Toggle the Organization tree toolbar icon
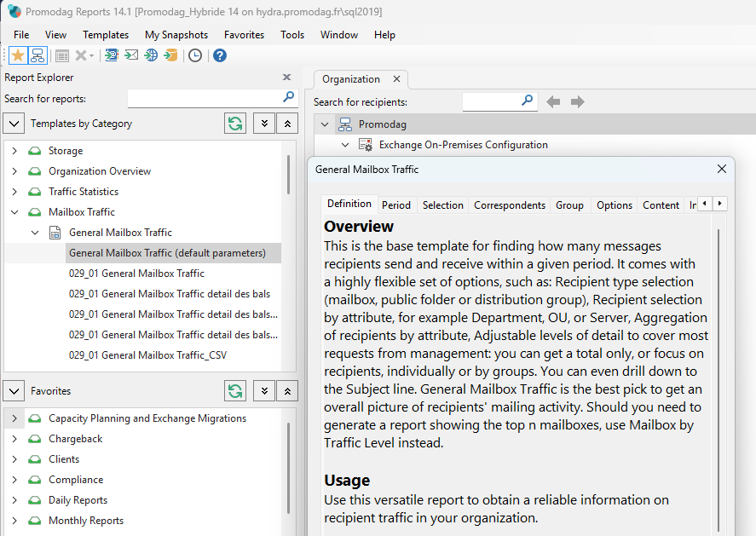Screen dimensions: 756x536 [x=38, y=55]
